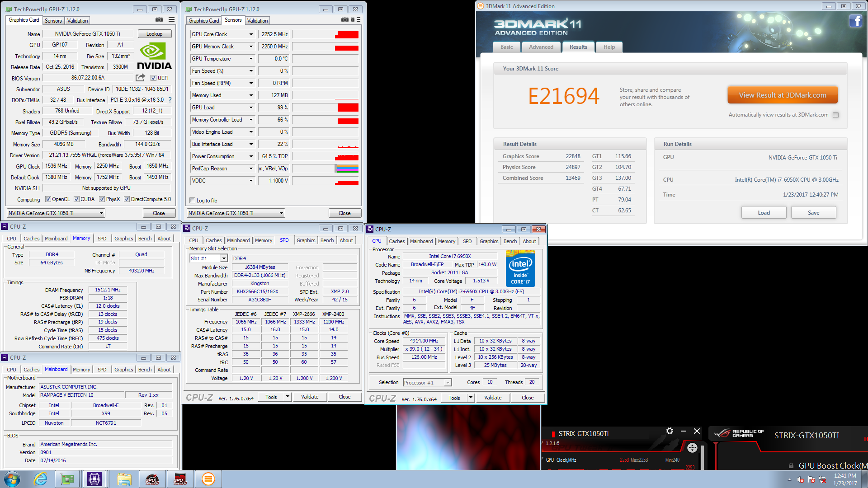Click the Bus Interface question mark icon
Viewport: 868px width, 488px height.
[170, 100]
